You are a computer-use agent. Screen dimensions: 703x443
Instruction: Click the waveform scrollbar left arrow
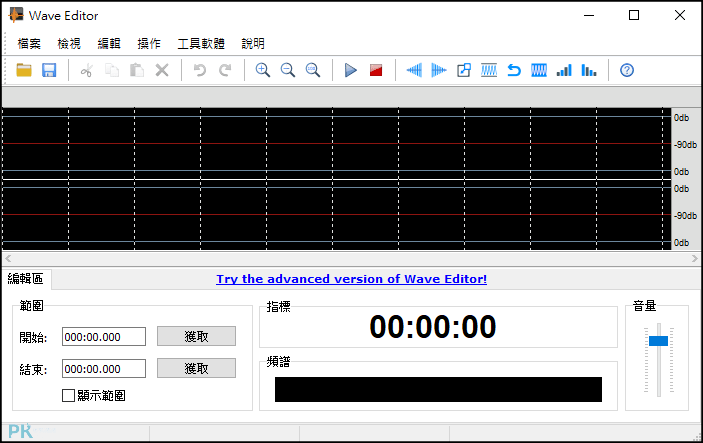(x=8, y=258)
